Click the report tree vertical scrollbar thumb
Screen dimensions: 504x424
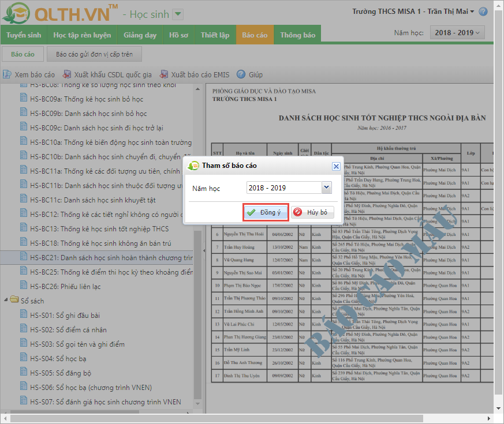197,315
